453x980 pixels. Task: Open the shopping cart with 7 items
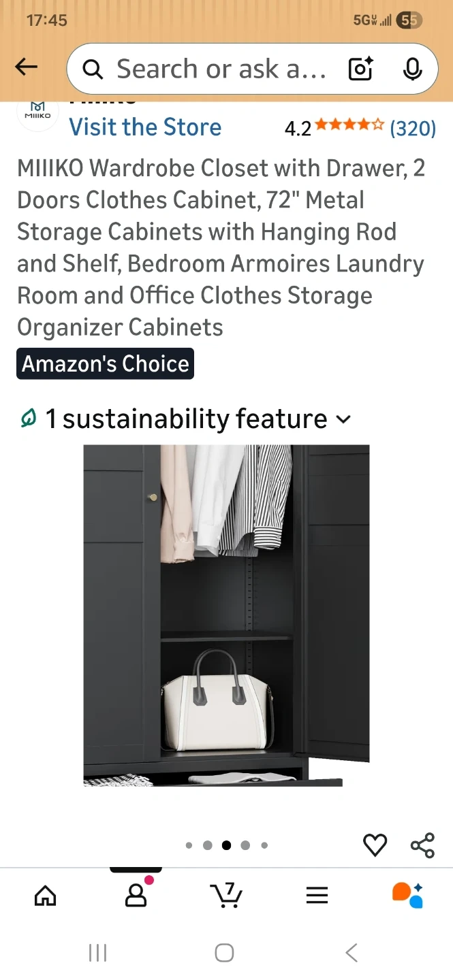coord(226,895)
